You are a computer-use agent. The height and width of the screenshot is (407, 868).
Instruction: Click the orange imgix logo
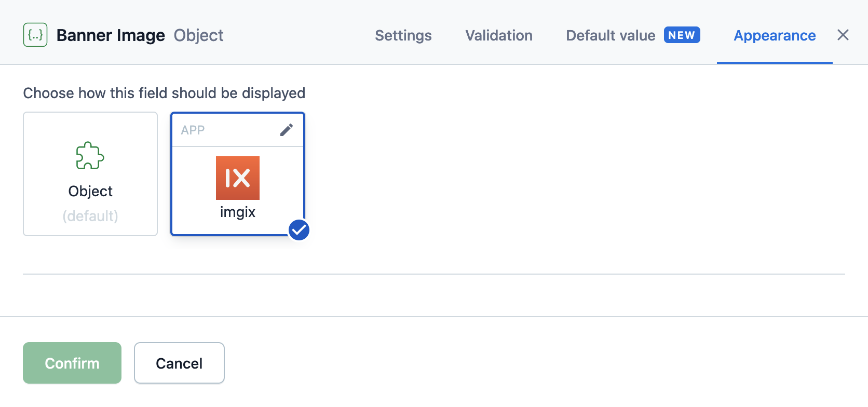pos(238,178)
